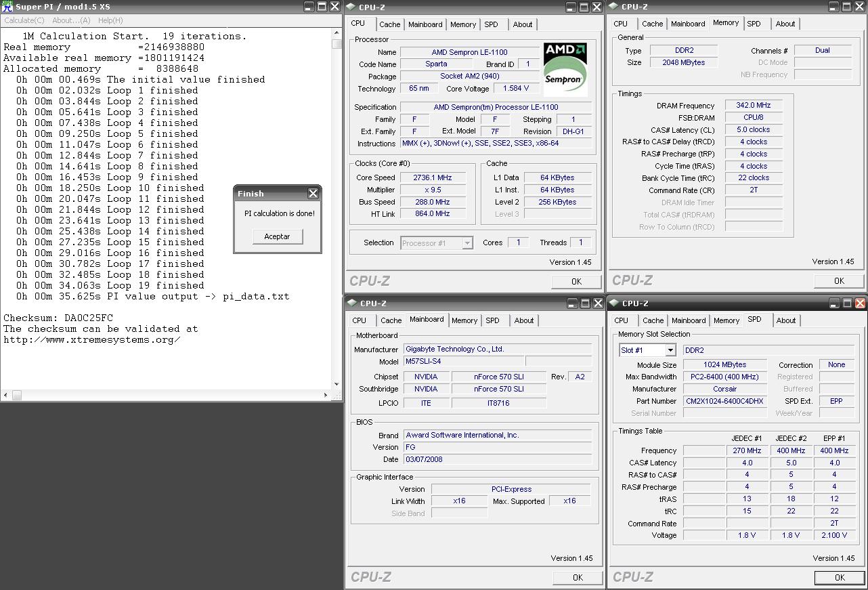Screen dimensions: 868x590
Task: Click the Super PI title bar icon
Action: point(8,6)
